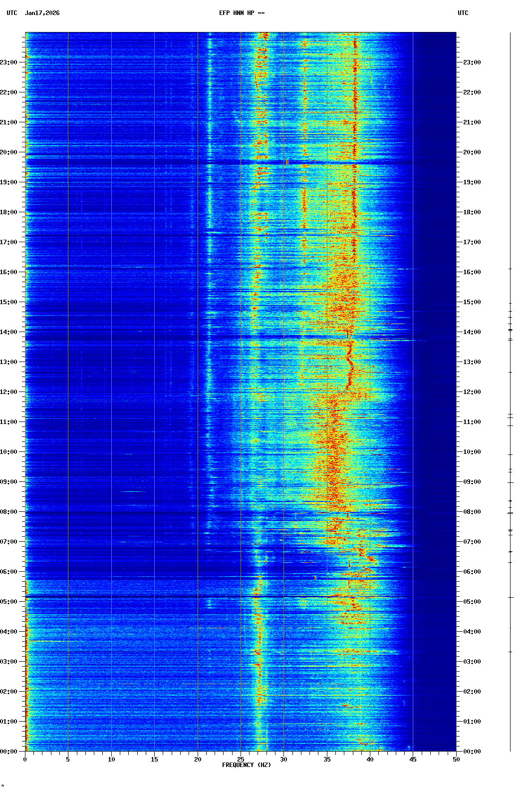The height and width of the screenshot is (791, 532).
Task: Click the 0 Hz frequency tick label
Action: click(25, 760)
